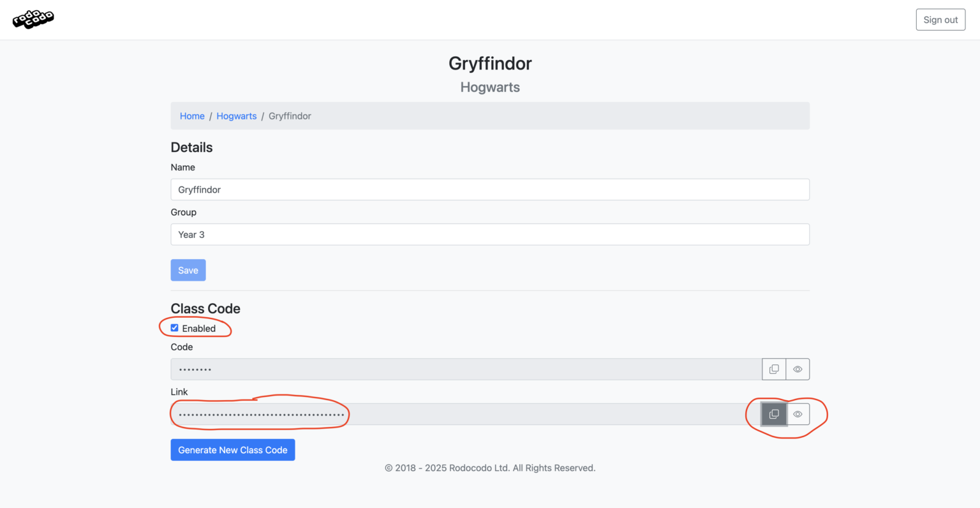Click the Gryffindor breadcrumb entry

[290, 116]
